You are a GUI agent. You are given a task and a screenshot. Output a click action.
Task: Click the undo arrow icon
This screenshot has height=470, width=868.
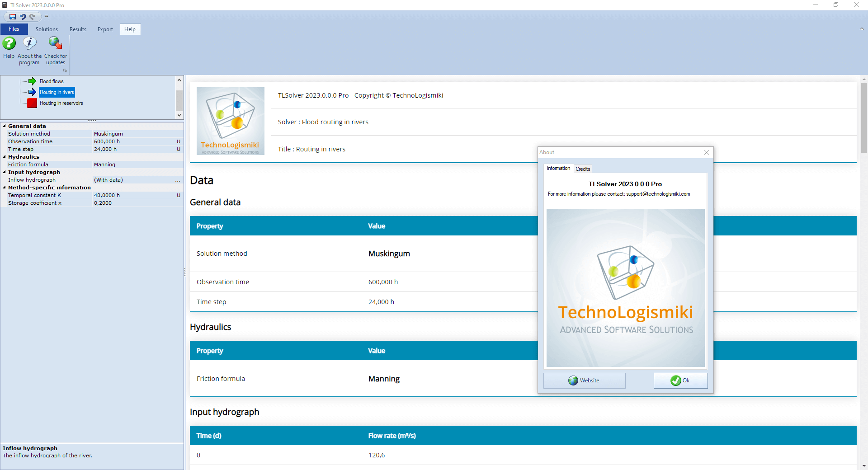point(23,17)
